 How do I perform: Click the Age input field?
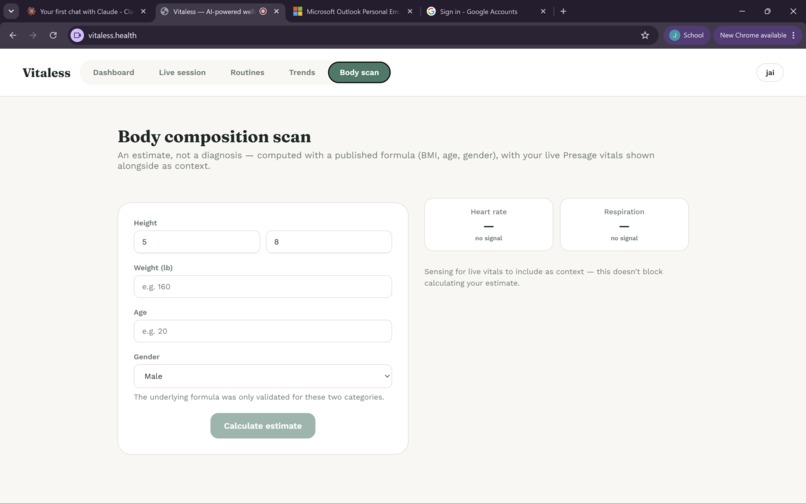[263, 331]
